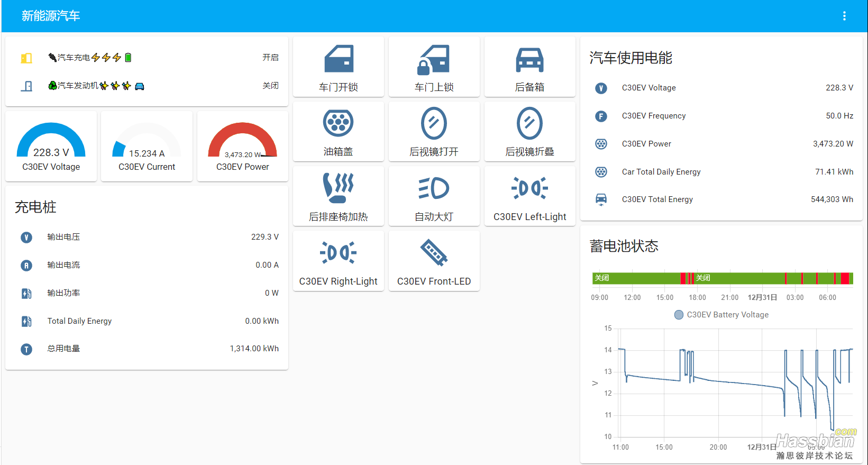
Task: Click the A icon beside 输出电流
Action: click(x=26, y=266)
